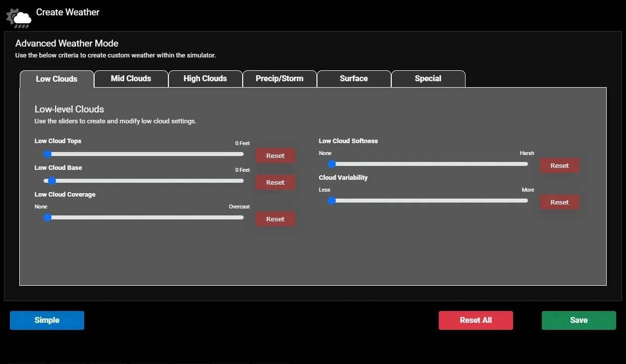
Task: Click the Low Cloud Base slider handle
Action: [52, 181]
